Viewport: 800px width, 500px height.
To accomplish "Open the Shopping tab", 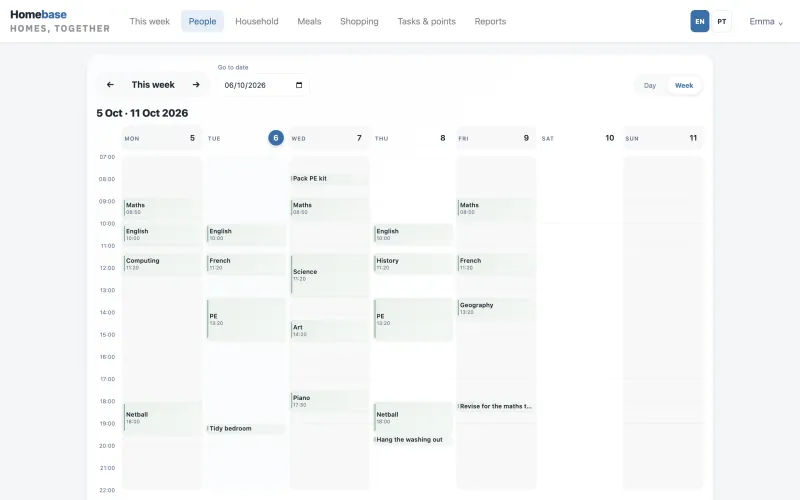I will pos(359,21).
